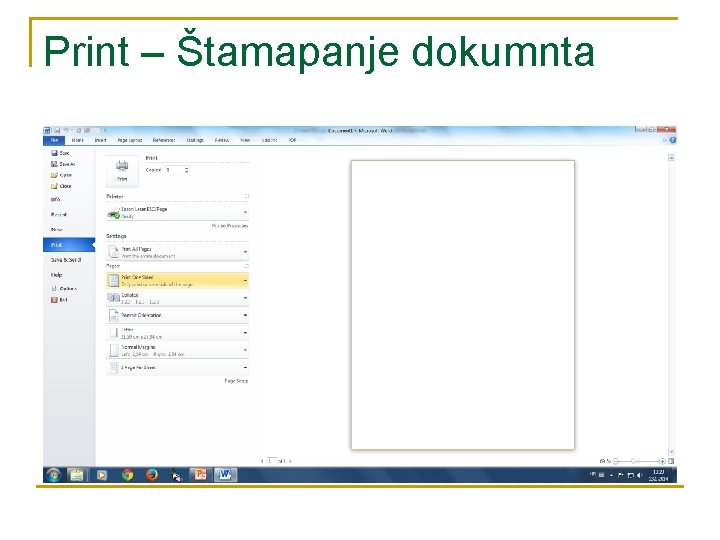Switch to the Home ribbon tab
This screenshot has height=540, width=720.
78,140
